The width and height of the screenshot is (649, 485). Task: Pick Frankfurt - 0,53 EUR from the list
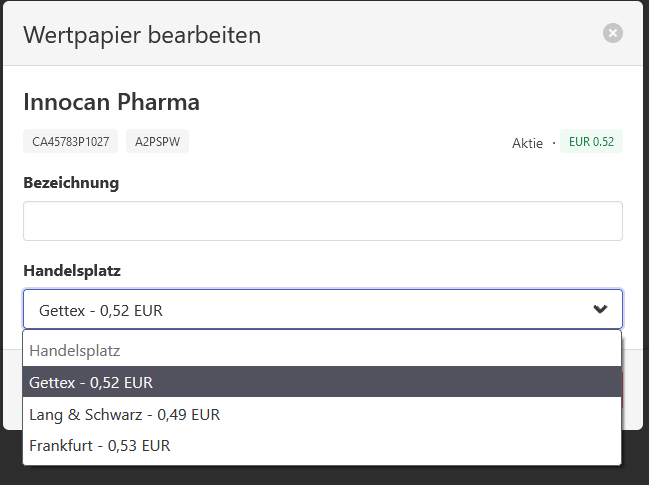coord(322,446)
